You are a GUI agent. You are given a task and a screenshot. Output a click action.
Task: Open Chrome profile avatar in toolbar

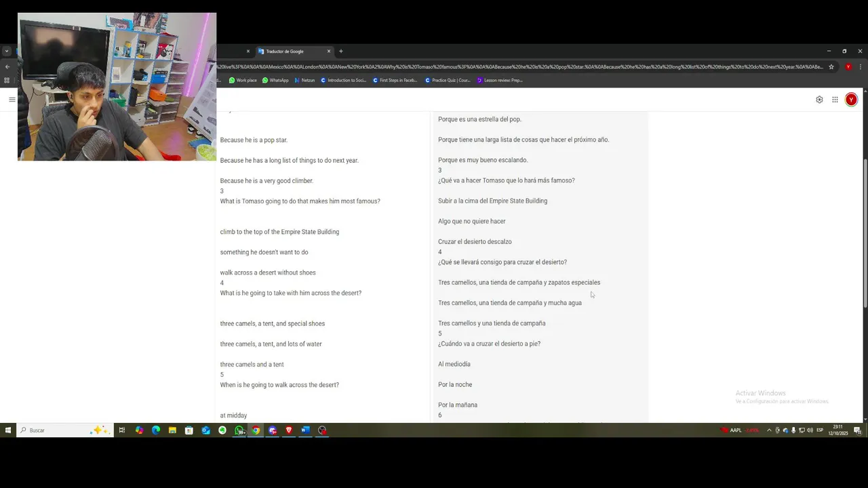pos(848,67)
